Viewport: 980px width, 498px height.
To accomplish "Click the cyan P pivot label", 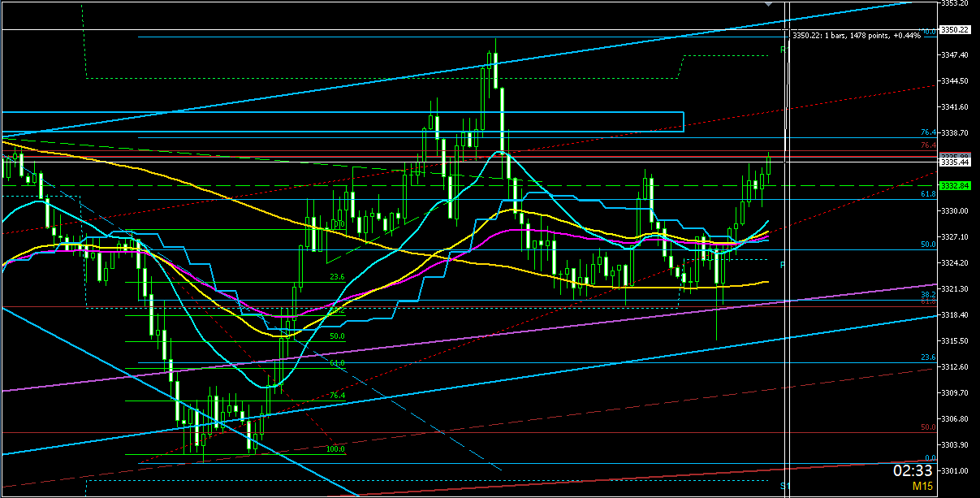I will 783,265.
